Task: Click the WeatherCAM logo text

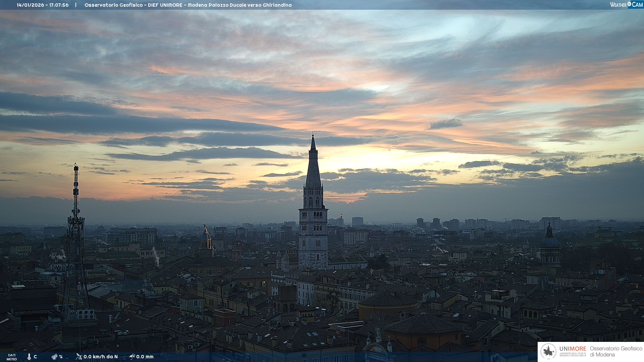Action: tap(626, 4)
